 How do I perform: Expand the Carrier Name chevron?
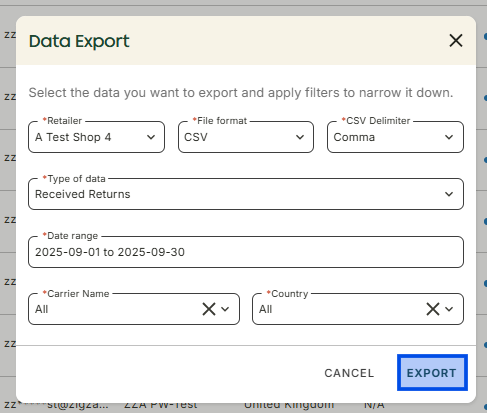tap(225, 309)
